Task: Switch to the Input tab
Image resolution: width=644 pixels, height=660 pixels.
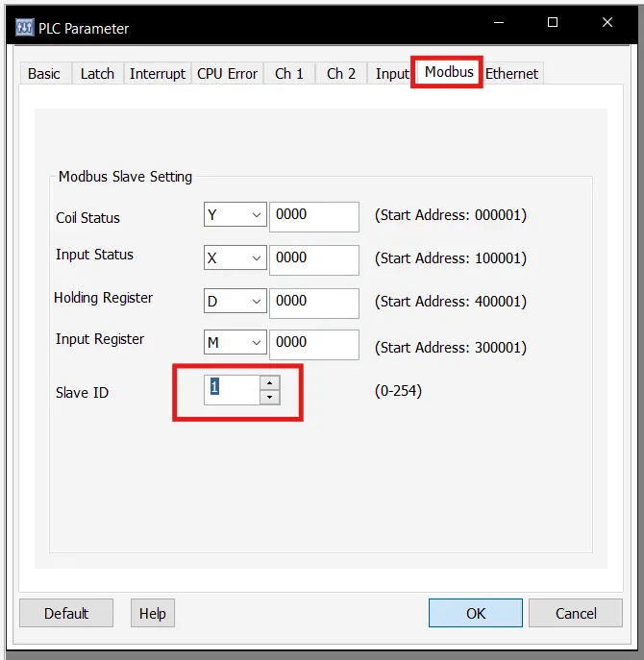Action: pyautogui.click(x=392, y=74)
